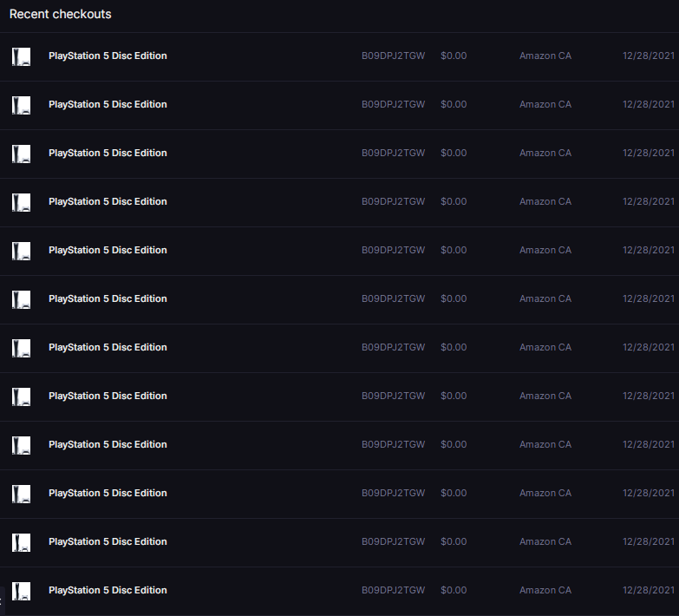Click the B09DPJ2TGW SKU in the third row
Screen dimensions: 679x616
click(x=393, y=153)
